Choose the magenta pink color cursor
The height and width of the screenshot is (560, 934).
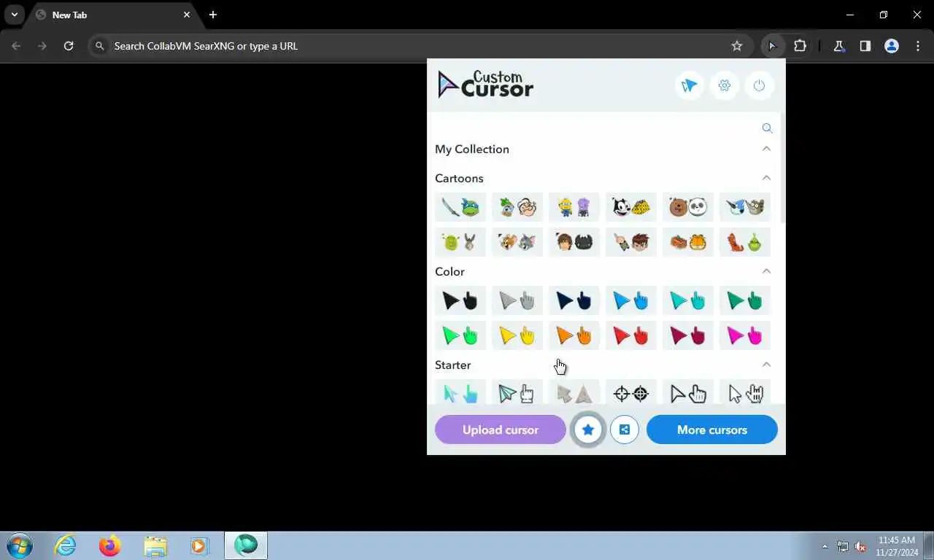[745, 335]
